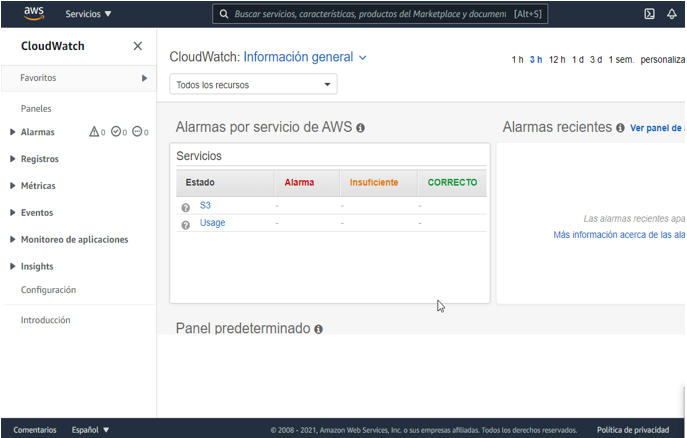Viewport: 687px width, 438px height.
Task: Click the in-alarm warning triangle counter
Action: [x=97, y=132]
